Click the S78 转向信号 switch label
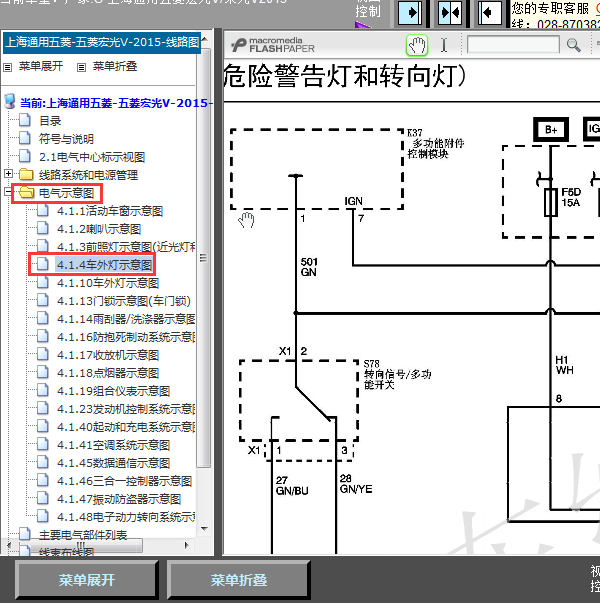Screen dimensions: 600x603 tap(397, 374)
